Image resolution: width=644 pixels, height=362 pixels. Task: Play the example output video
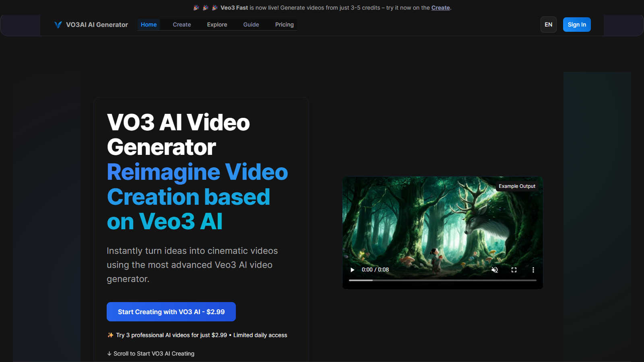click(x=352, y=270)
